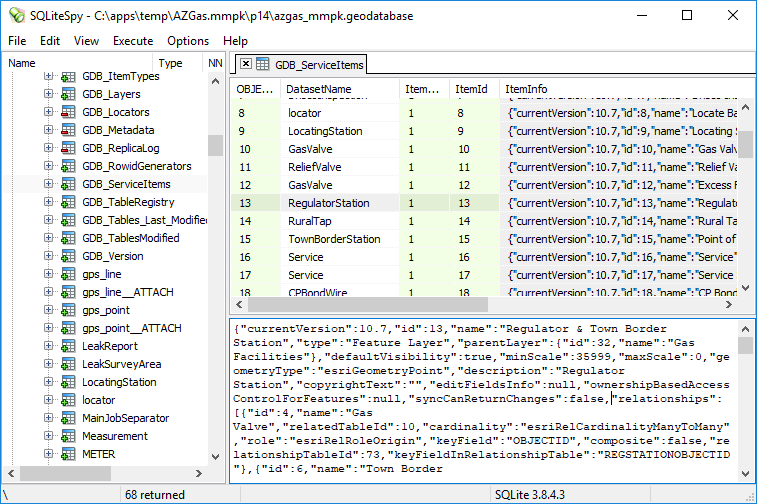Click the gps_point table icon
757x504 pixels.
point(68,310)
